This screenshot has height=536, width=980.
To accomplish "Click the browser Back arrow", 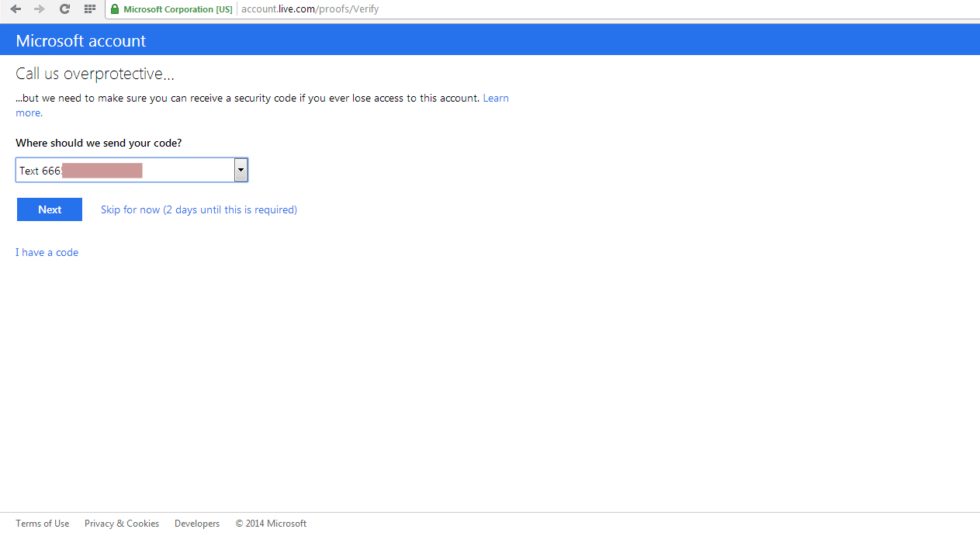I will [16, 9].
